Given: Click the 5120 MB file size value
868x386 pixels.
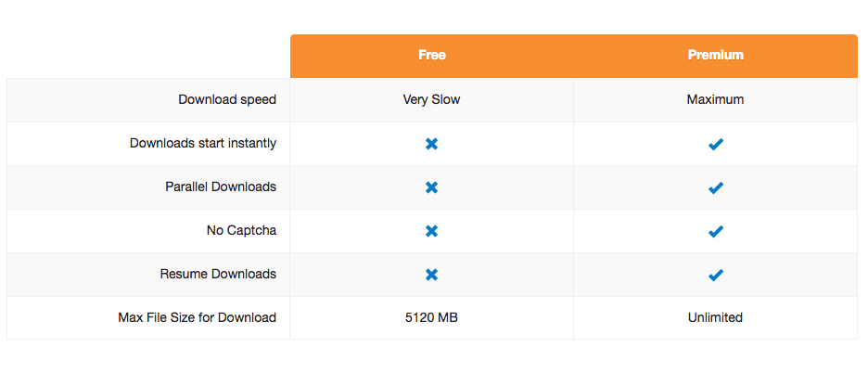Looking at the screenshot, I should [431, 318].
